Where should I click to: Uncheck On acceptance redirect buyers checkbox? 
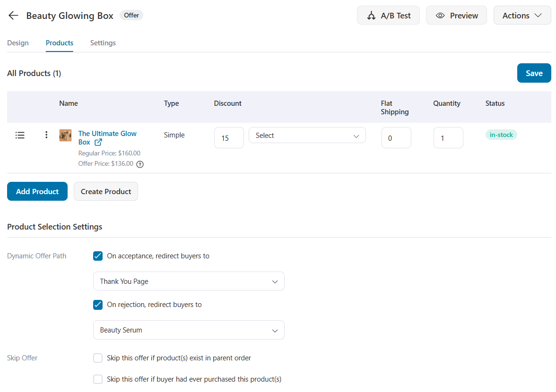coord(98,256)
